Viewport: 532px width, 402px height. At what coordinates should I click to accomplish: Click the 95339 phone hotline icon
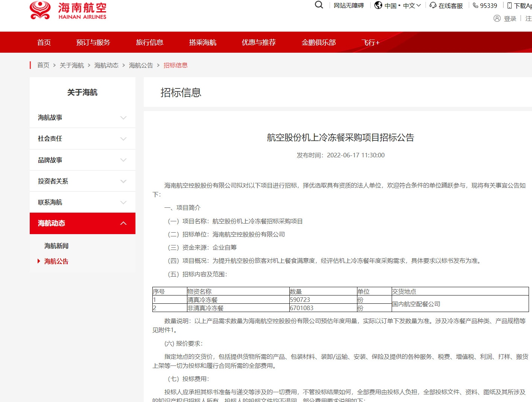[476, 5]
